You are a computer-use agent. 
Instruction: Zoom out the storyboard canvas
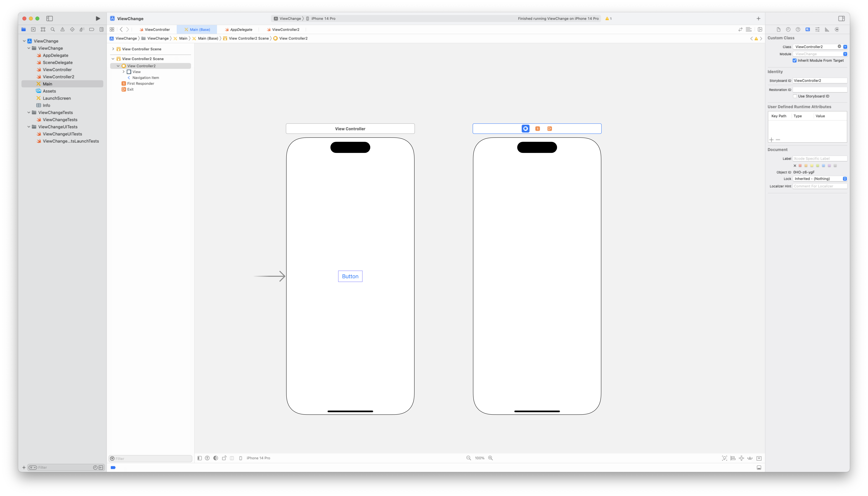(x=469, y=458)
